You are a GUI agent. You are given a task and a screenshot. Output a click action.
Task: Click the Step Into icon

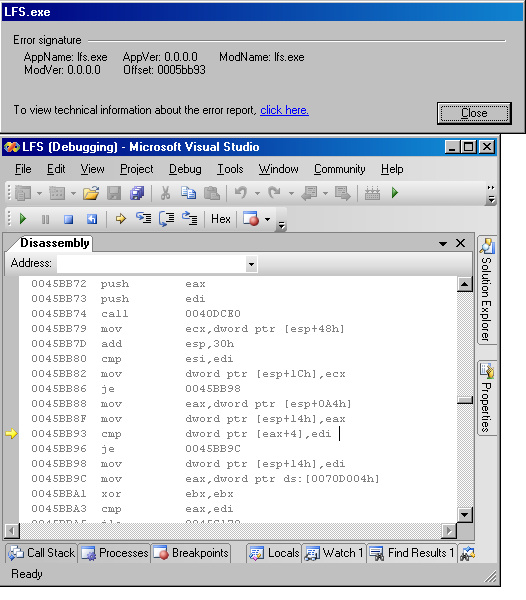click(143, 218)
